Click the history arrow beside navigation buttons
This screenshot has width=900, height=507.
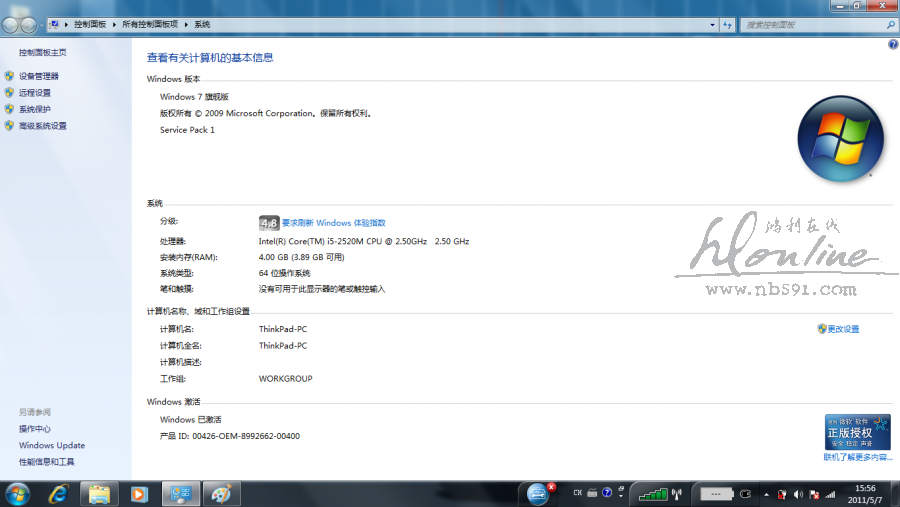pyautogui.click(x=41, y=26)
